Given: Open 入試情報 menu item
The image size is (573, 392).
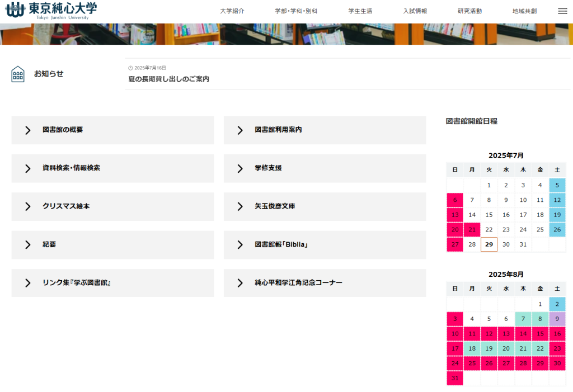Looking at the screenshot, I should click(x=415, y=11).
